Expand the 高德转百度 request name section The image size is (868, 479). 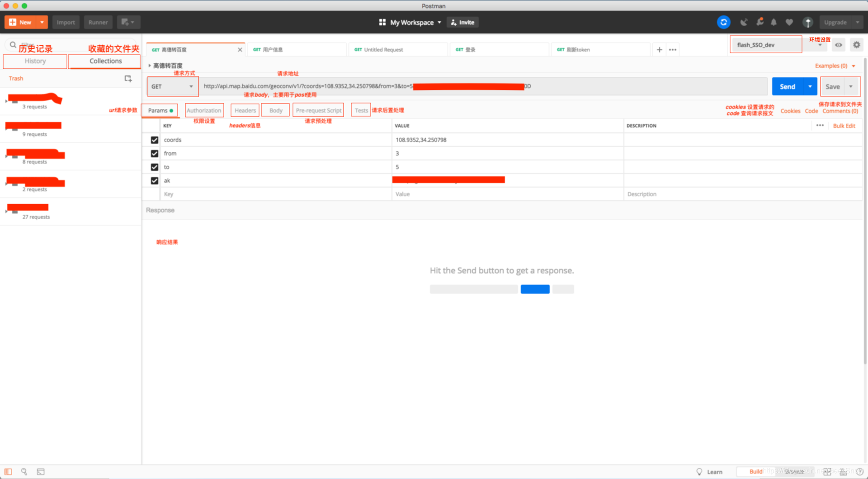click(x=150, y=66)
